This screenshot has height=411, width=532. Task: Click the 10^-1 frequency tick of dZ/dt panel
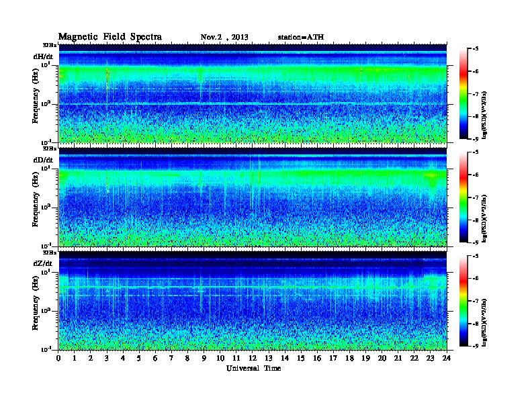point(46,349)
